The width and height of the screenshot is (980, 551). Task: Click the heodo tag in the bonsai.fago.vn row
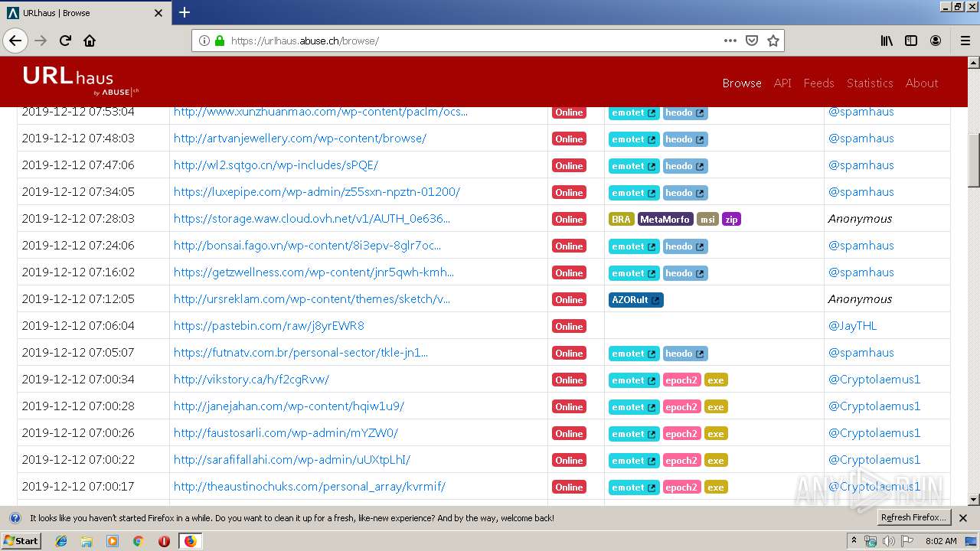click(x=684, y=246)
